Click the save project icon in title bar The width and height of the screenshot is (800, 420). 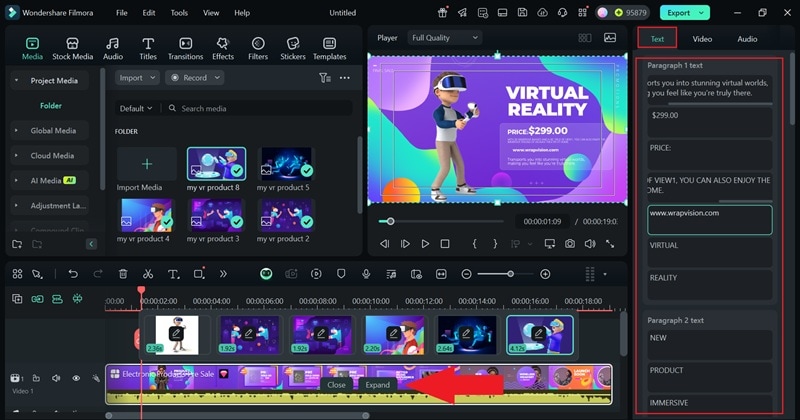coord(522,13)
